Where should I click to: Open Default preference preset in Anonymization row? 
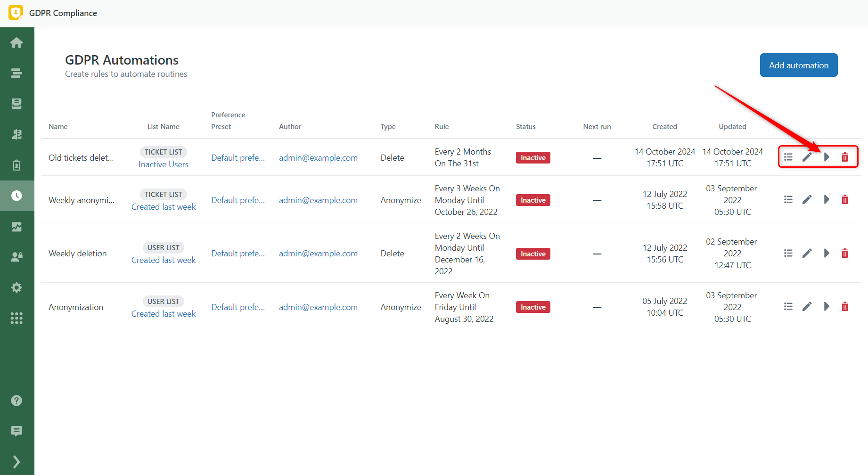238,307
